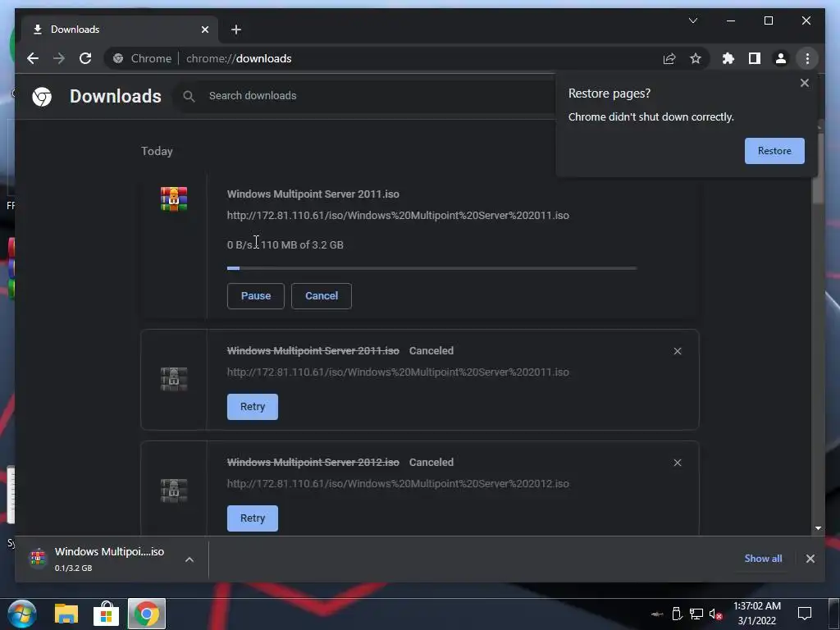840x630 pixels.
Task: Open File Explorer from the taskbar
Action: [66, 614]
